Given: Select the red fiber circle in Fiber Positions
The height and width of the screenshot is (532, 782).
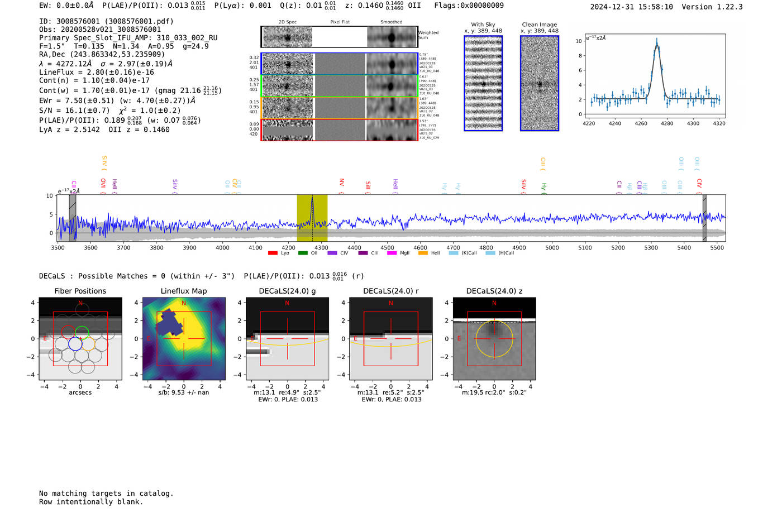Looking at the screenshot, I should tap(68, 332).
